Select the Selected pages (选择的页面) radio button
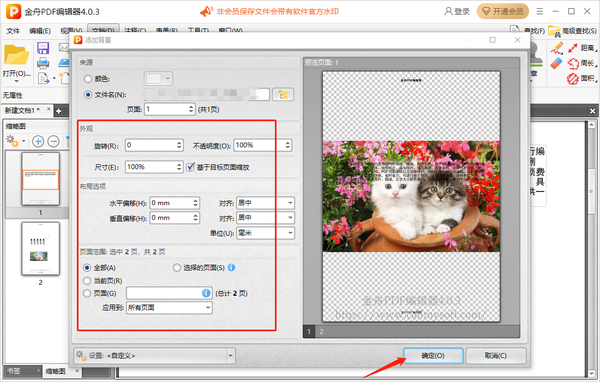 (177, 268)
